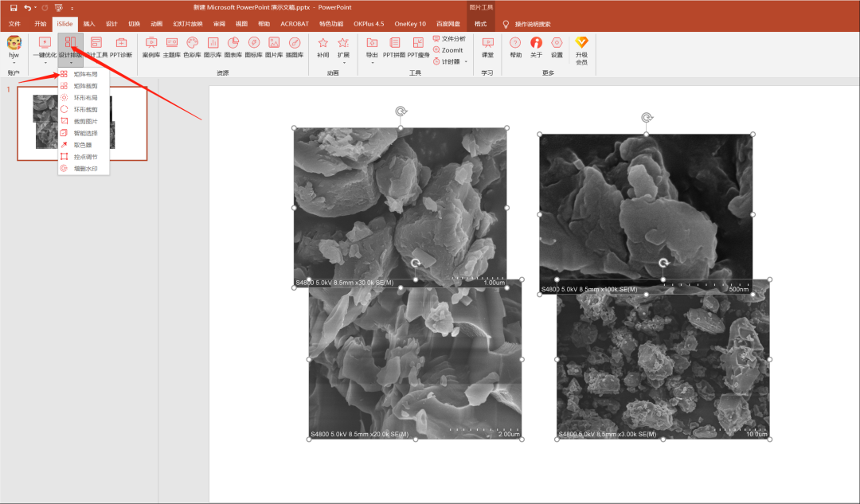860x504 pixels.
Task: Click the 关于 about info icon
Action: click(536, 42)
